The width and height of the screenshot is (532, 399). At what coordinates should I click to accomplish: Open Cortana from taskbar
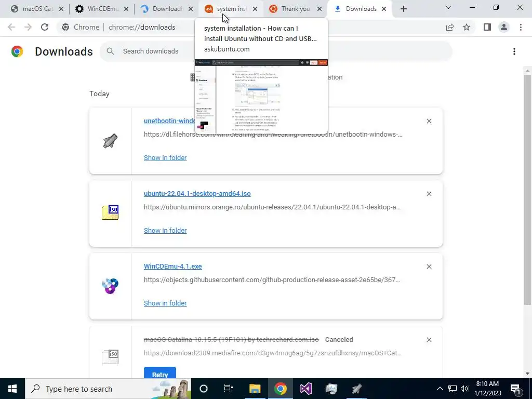pos(204,389)
